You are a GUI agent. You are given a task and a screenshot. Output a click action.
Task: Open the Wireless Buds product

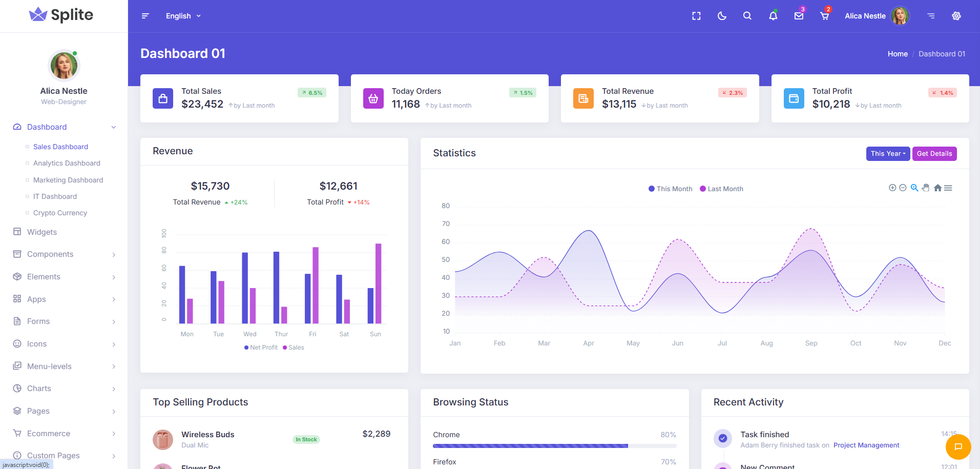[207, 434]
